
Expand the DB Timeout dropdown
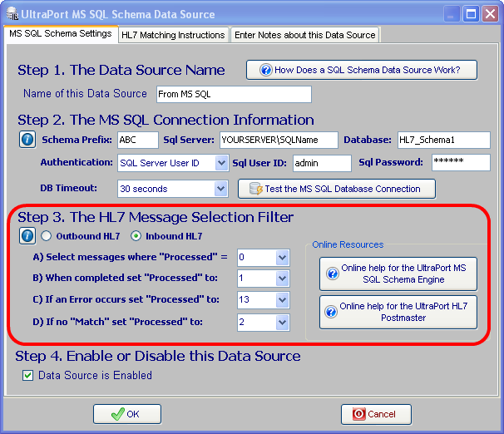[221, 189]
